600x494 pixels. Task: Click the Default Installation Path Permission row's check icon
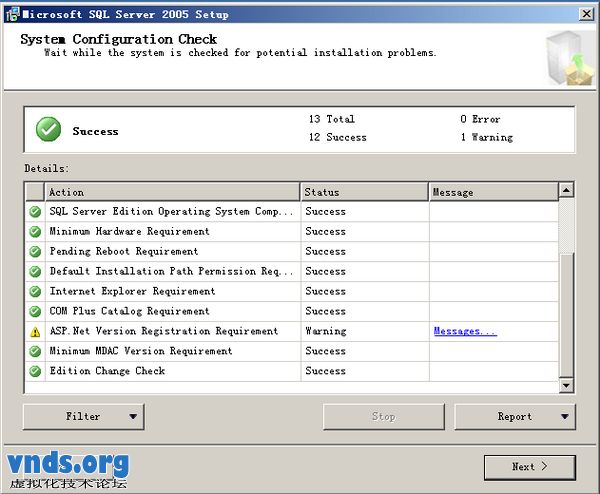pos(35,271)
